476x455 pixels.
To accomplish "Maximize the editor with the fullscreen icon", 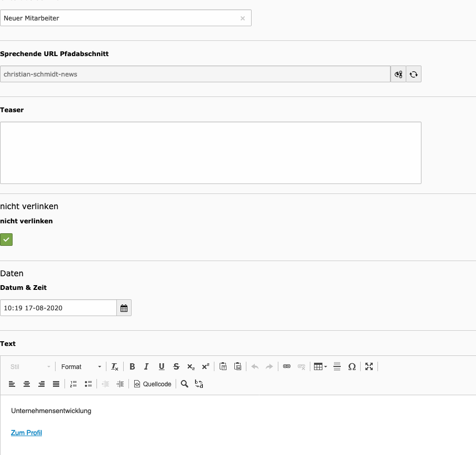I will point(369,367).
